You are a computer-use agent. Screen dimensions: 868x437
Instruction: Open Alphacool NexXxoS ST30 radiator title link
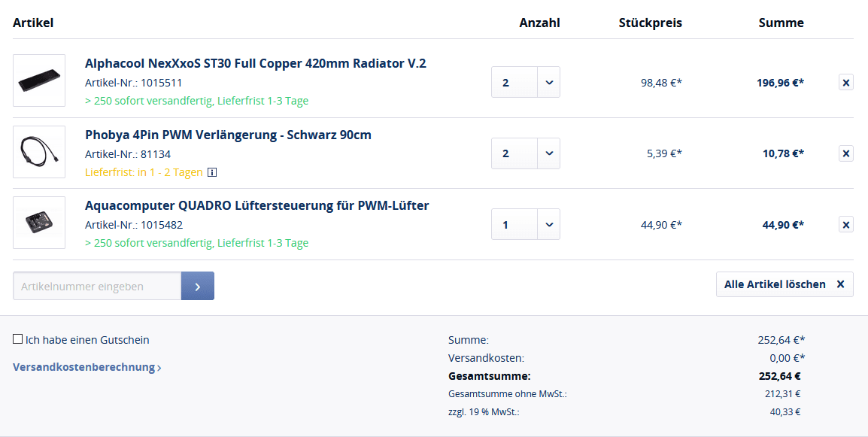click(x=255, y=63)
